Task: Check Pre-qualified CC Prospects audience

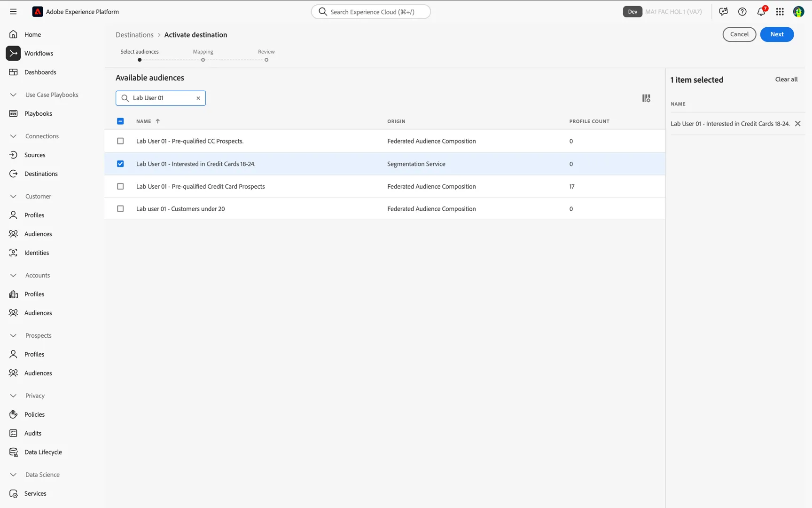Action: [120, 141]
